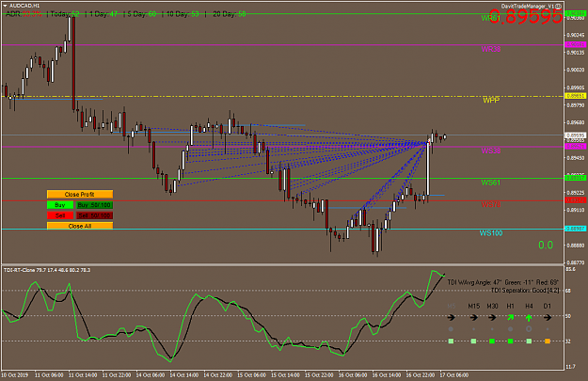588x381 pixels.
Task: Click the WS38 support level label
Action: (491, 151)
